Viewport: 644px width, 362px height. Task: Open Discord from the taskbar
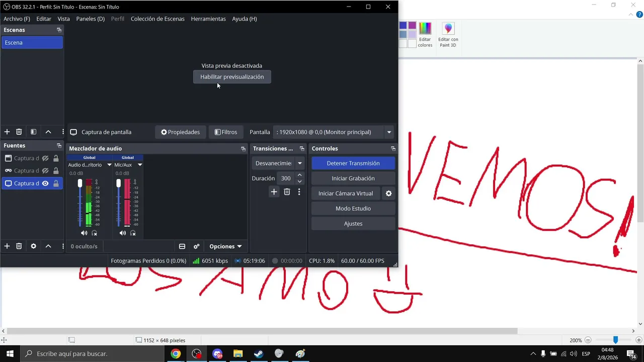[x=217, y=353]
